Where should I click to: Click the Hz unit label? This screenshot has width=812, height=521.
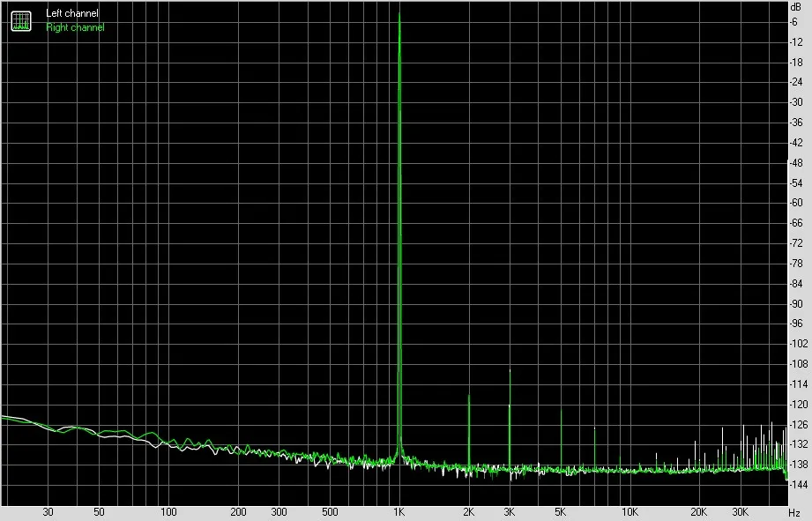[794, 513]
